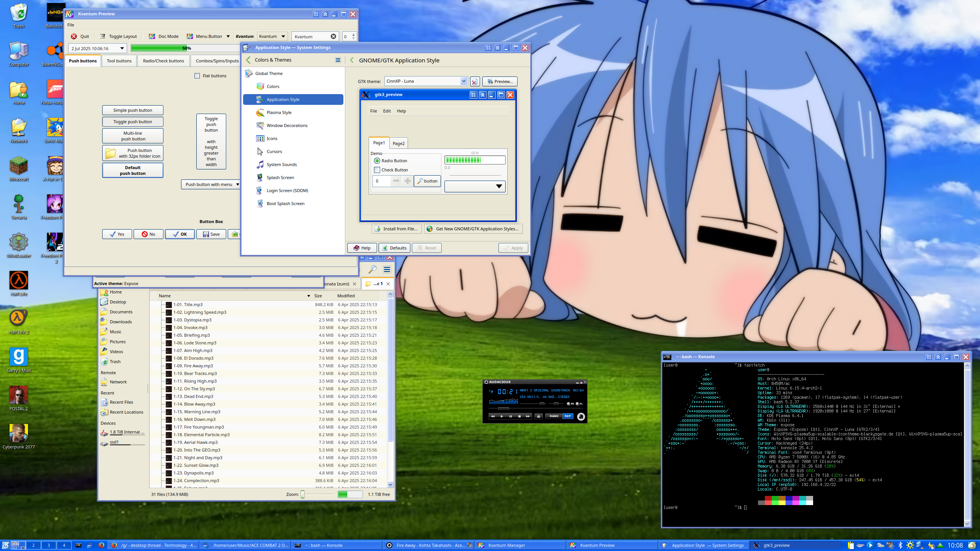Go back from Colors & Themes
980x551 pixels.
tap(248, 60)
